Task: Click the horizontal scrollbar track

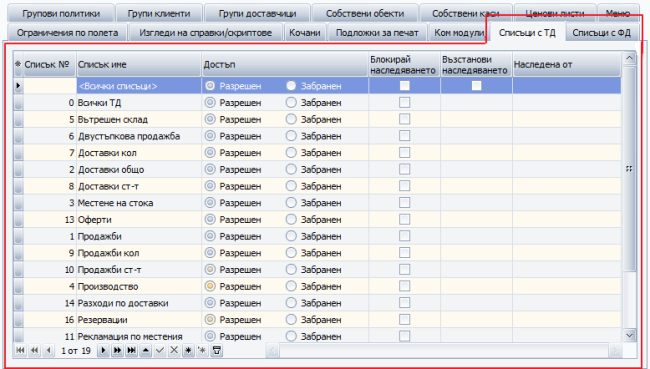Action: pyautogui.click(x=444, y=351)
